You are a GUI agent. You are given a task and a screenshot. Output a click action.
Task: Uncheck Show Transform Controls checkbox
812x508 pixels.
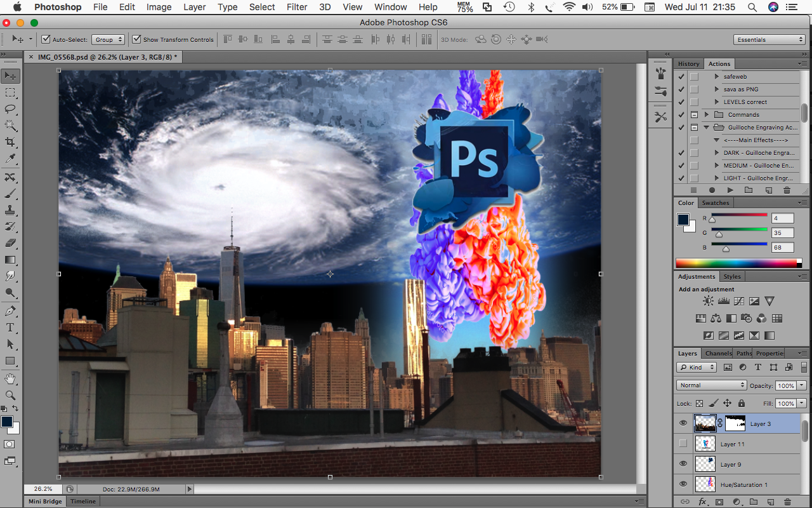(136, 39)
